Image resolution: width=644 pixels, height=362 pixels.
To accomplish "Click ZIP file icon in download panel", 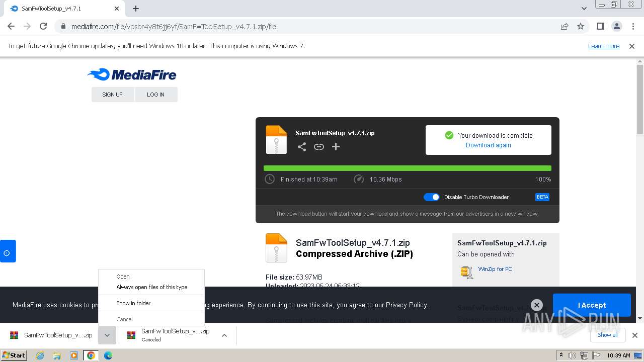I will tap(276, 139).
